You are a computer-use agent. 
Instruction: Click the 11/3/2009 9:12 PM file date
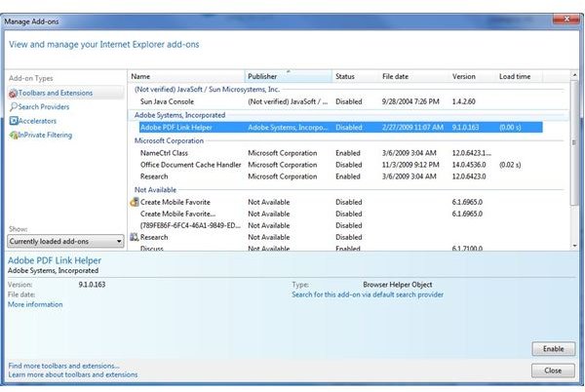410,165
